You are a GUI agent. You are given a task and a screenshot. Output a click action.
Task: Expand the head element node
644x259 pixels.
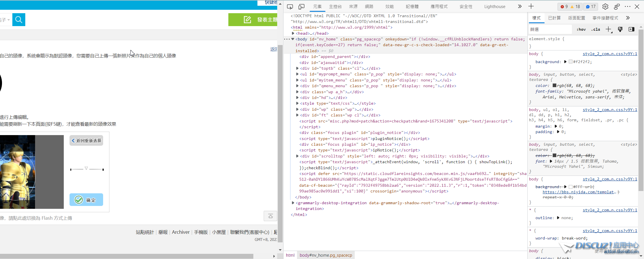(x=293, y=33)
